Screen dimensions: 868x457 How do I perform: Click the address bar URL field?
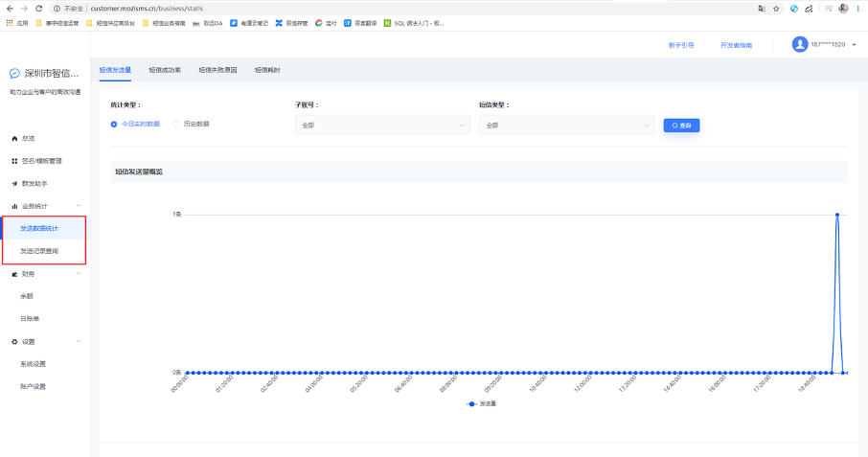point(410,9)
